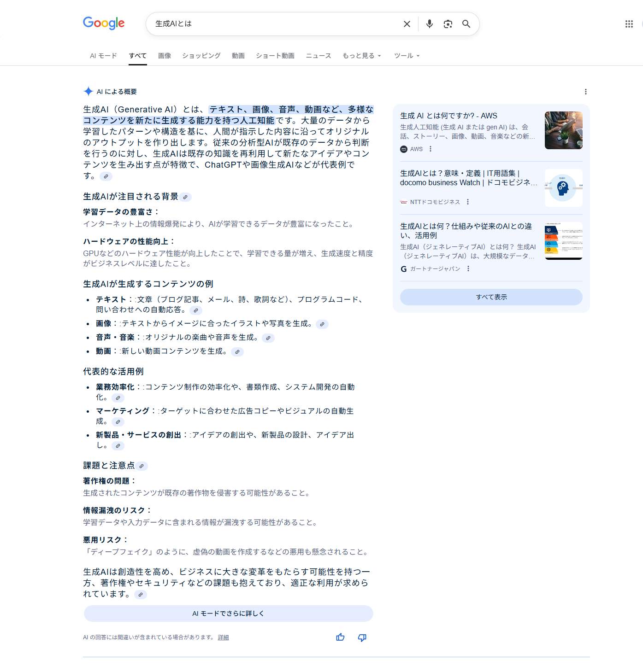The height and width of the screenshot is (672, 643).
Task: Switch to the 画像 tab
Action: point(165,56)
